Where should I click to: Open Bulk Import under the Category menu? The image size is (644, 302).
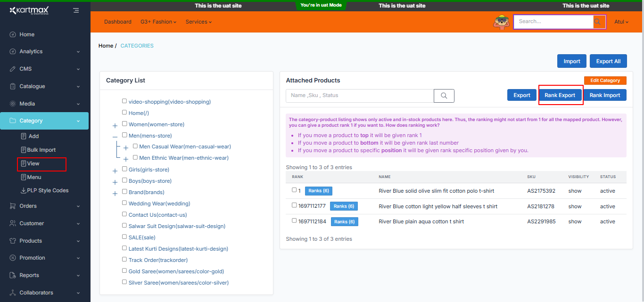pyautogui.click(x=41, y=150)
